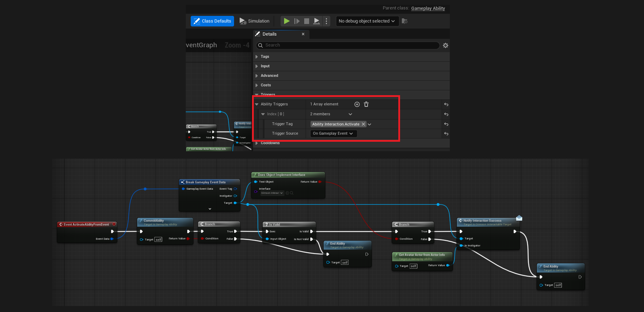Open the Details panel settings gear

tap(446, 45)
